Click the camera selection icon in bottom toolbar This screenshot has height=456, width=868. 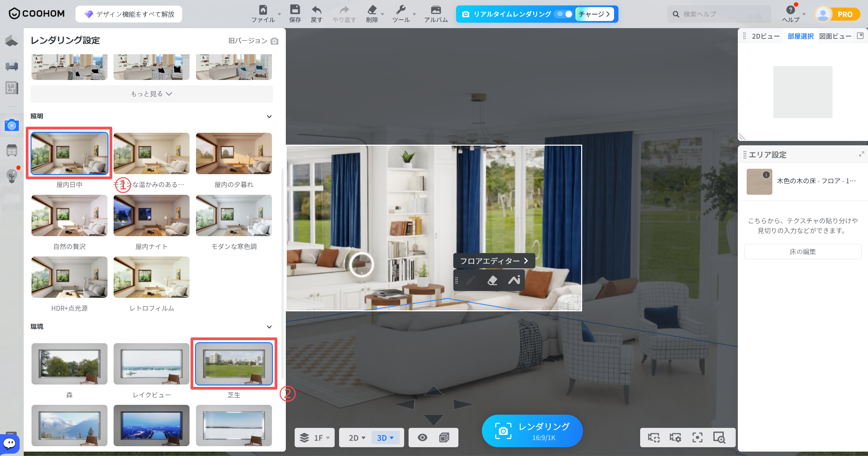pos(654,438)
